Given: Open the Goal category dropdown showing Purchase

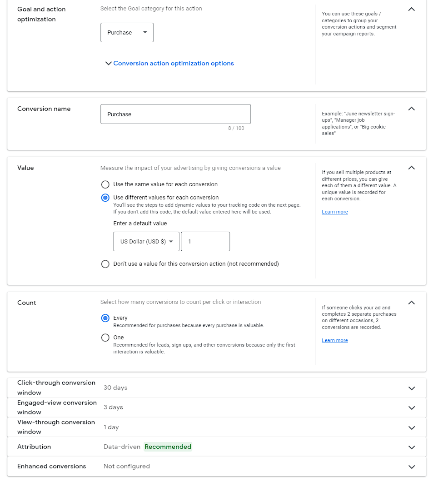Looking at the screenshot, I should click(x=127, y=32).
